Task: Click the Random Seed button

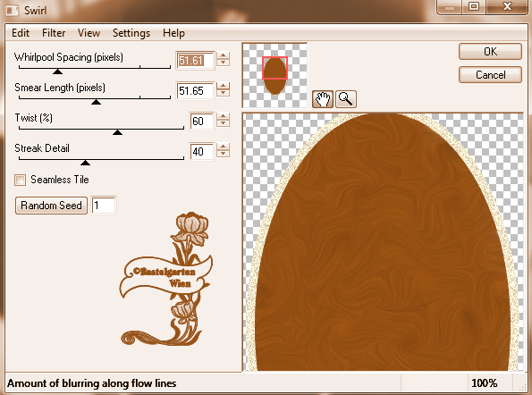Action: point(51,206)
